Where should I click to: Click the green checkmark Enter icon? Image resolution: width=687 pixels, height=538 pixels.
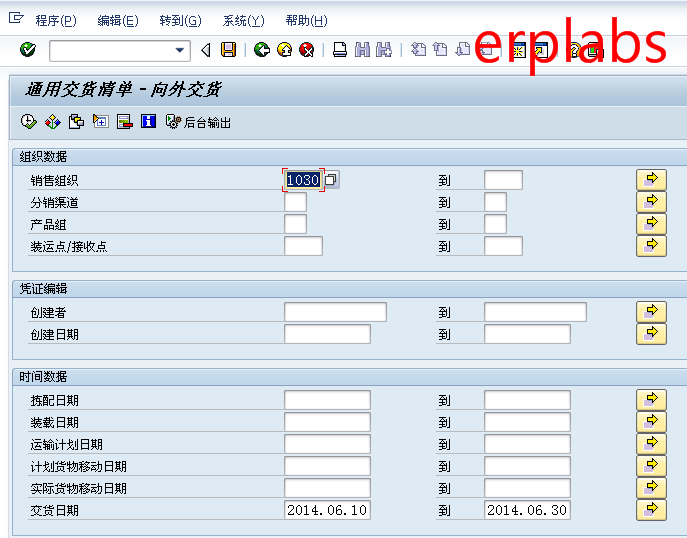click(28, 50)
